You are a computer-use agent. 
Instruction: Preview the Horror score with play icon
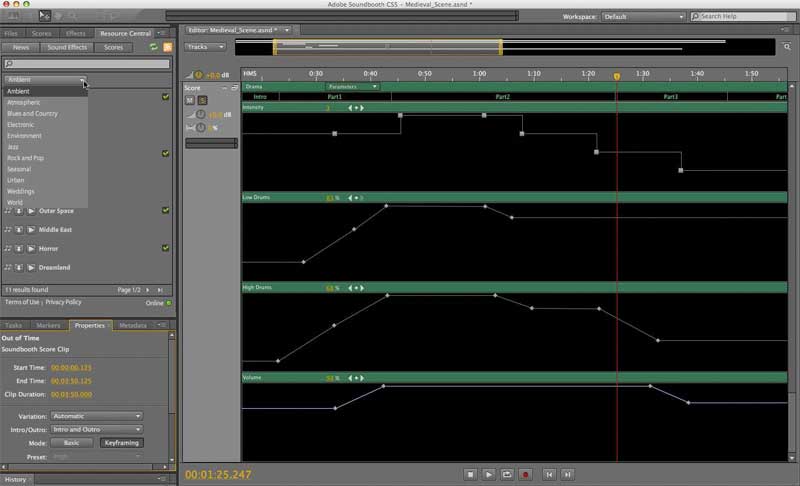click(31, 248)
